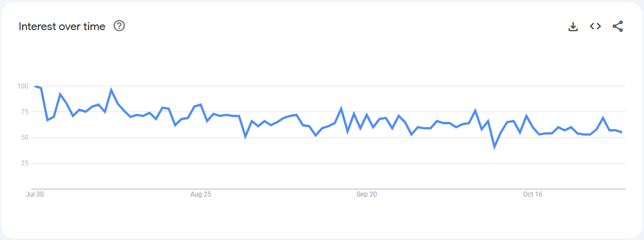Click the 75 y-axis label
Screen dimensions: 644x240
tap(24, 112)
